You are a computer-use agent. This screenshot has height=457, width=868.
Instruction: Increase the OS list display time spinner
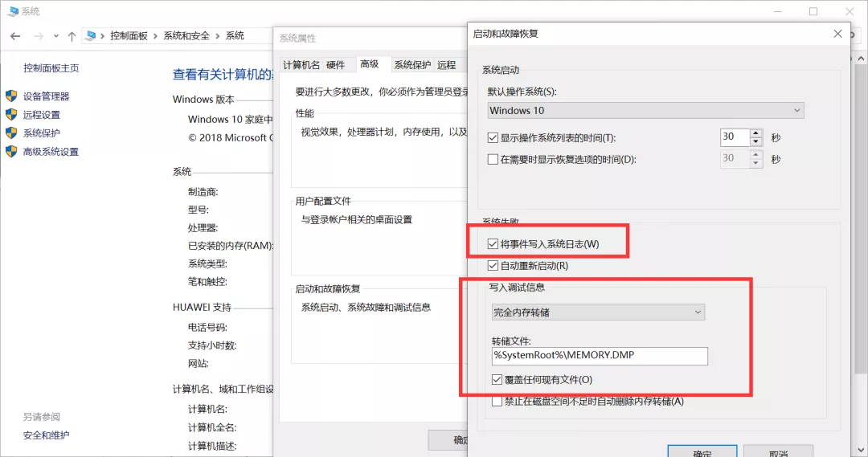(x=755, y=133)
